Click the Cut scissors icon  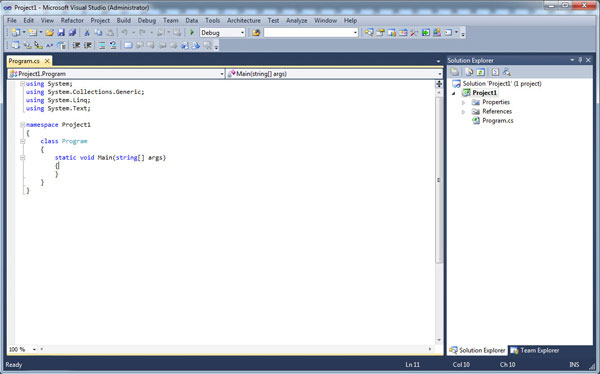87,33
